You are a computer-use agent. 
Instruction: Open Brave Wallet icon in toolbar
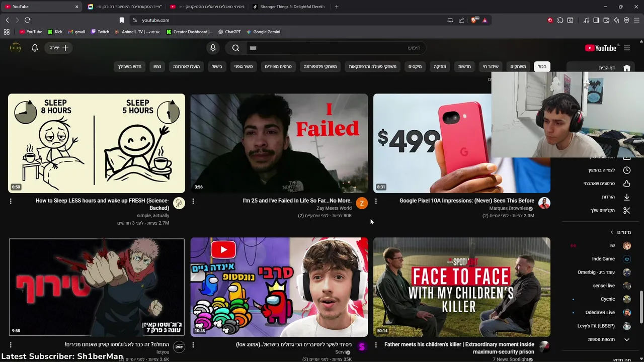point(606,20)
